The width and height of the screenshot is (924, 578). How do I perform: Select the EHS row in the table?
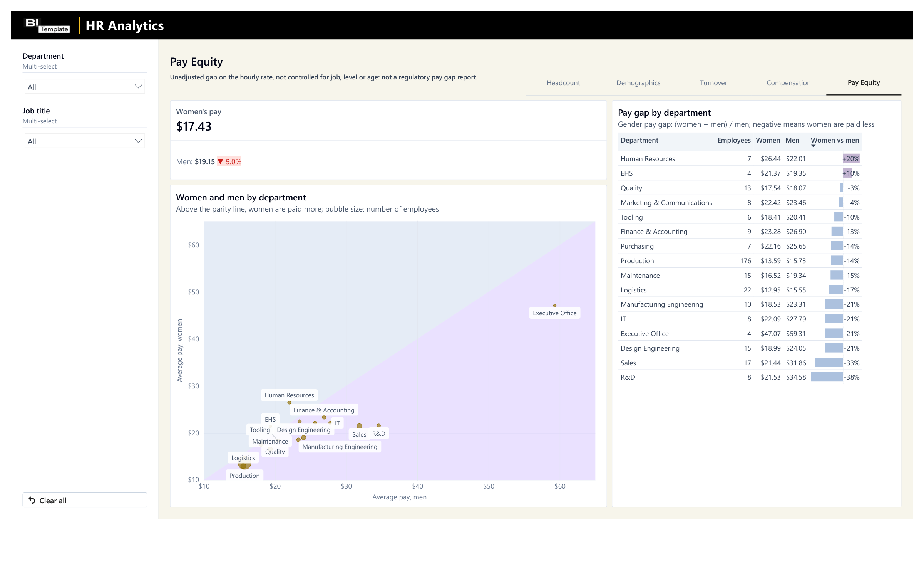point(740,173)
